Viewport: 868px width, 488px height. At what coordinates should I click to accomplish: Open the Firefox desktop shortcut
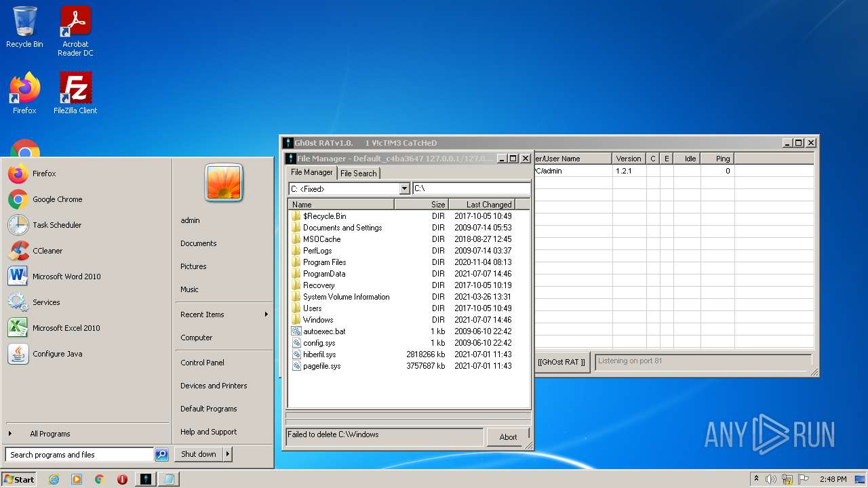pyautogui.click(x=24, y=93)
